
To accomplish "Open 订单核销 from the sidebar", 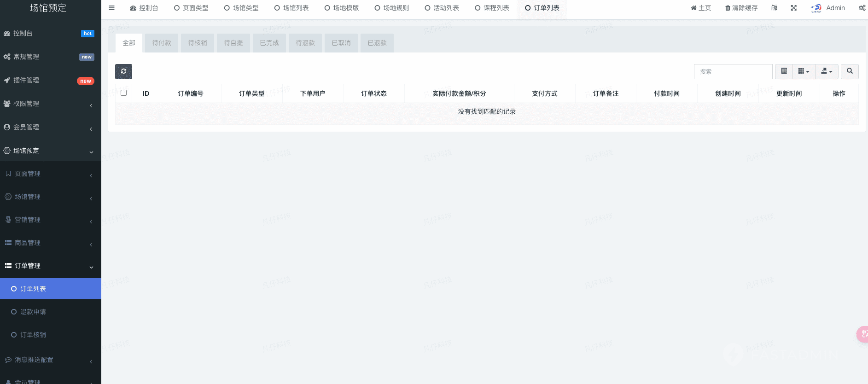I will 33,335.
